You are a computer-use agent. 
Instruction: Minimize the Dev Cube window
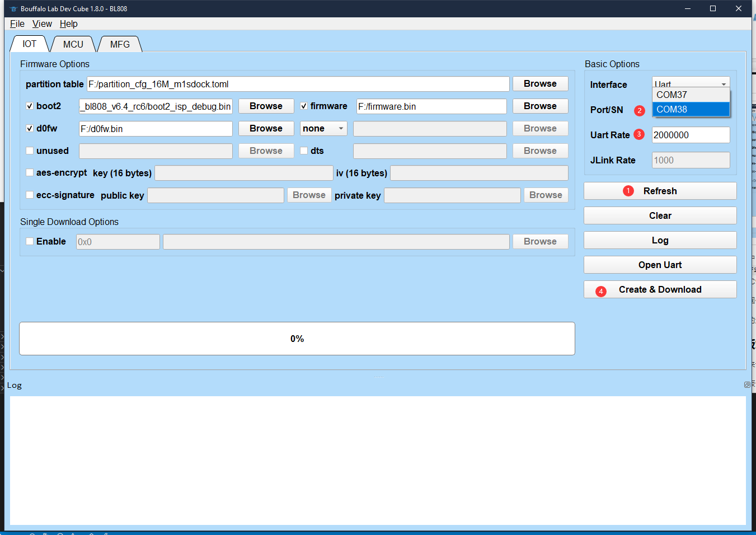[688, 8]
